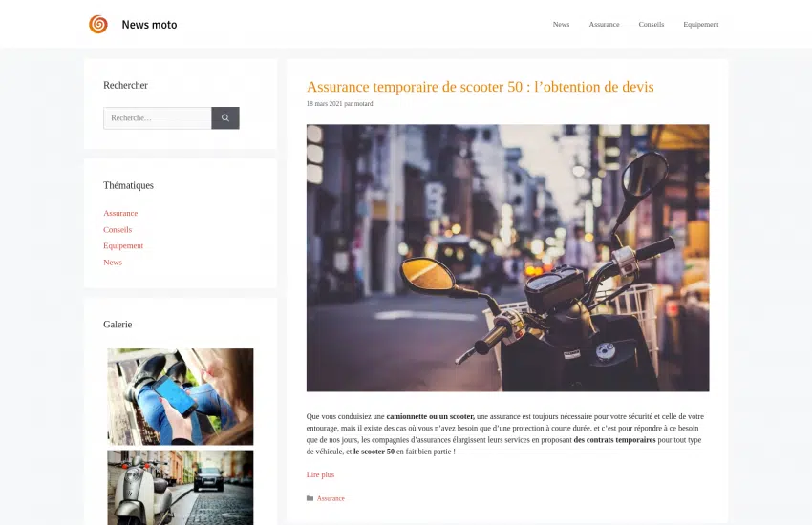Image resolution: width=812 pixels, height=525 pixels.
Task: Click the orange spiral site logo
Action: [97, 24]
